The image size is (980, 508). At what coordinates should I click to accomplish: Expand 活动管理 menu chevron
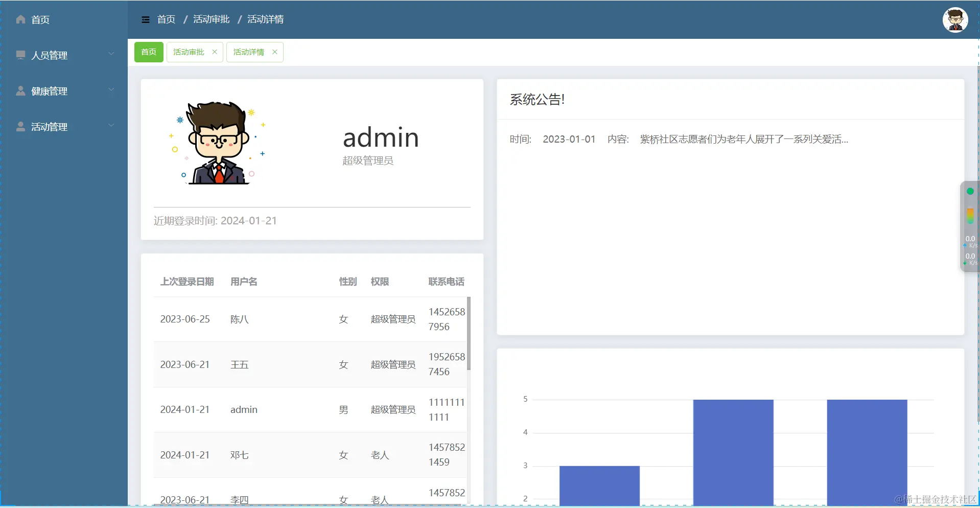[x=111, y=125]
